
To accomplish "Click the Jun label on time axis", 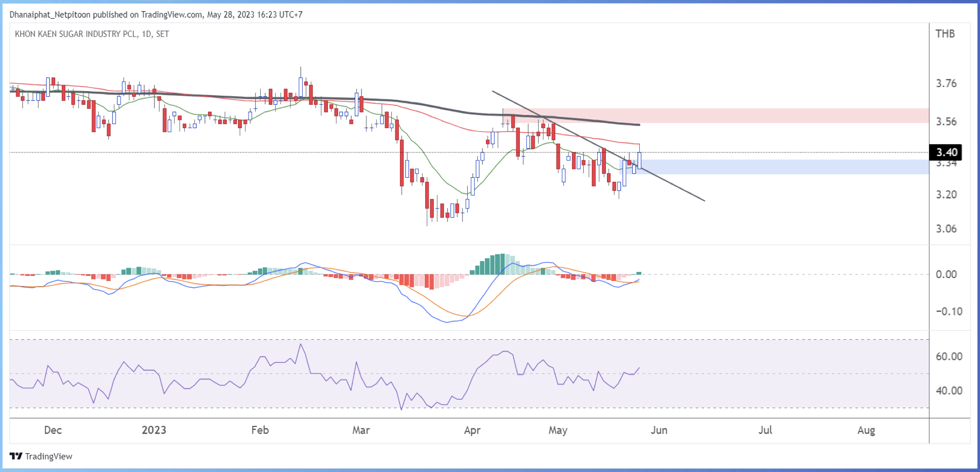I will point(659,430).
